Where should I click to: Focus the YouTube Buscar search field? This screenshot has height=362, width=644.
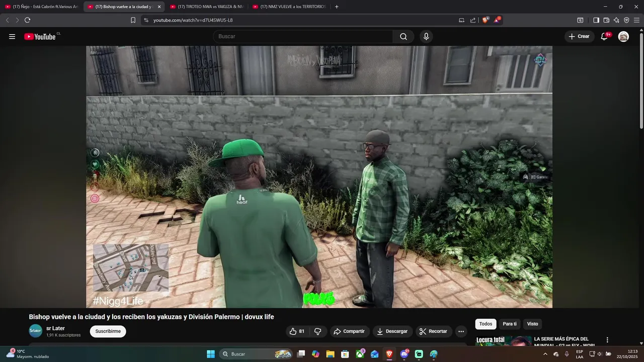[x=303, y=36]
